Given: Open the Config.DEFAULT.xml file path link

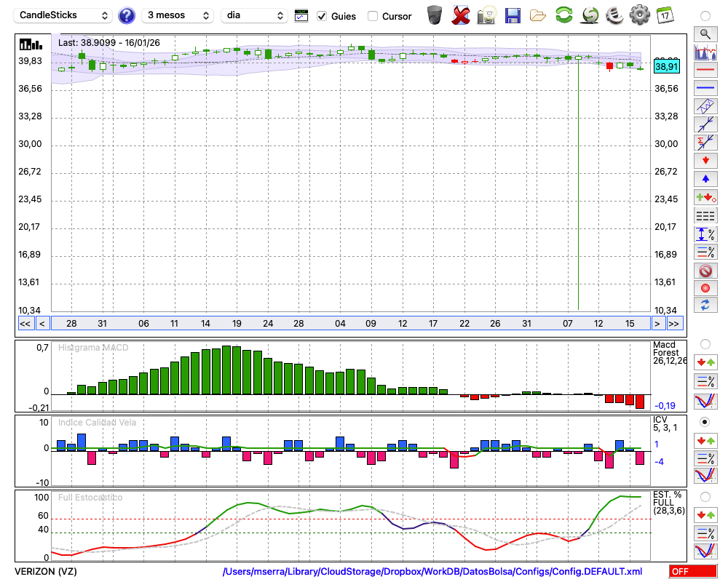Looking at the screenshot, I should click(x=432, y=572).
